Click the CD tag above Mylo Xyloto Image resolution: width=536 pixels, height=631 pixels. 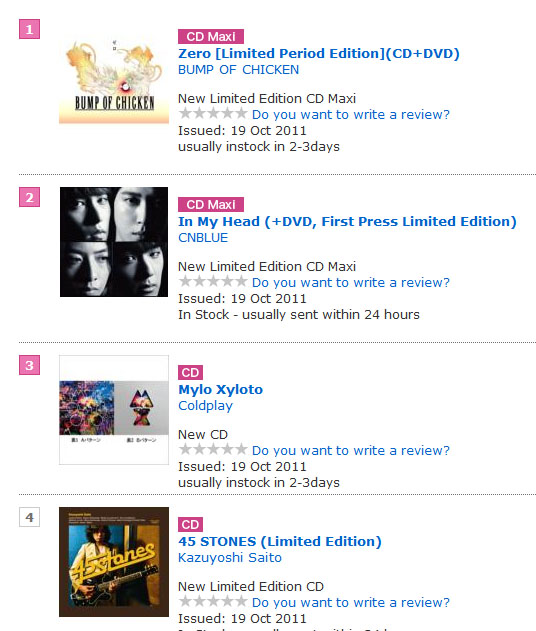click(x=190, y=372)
